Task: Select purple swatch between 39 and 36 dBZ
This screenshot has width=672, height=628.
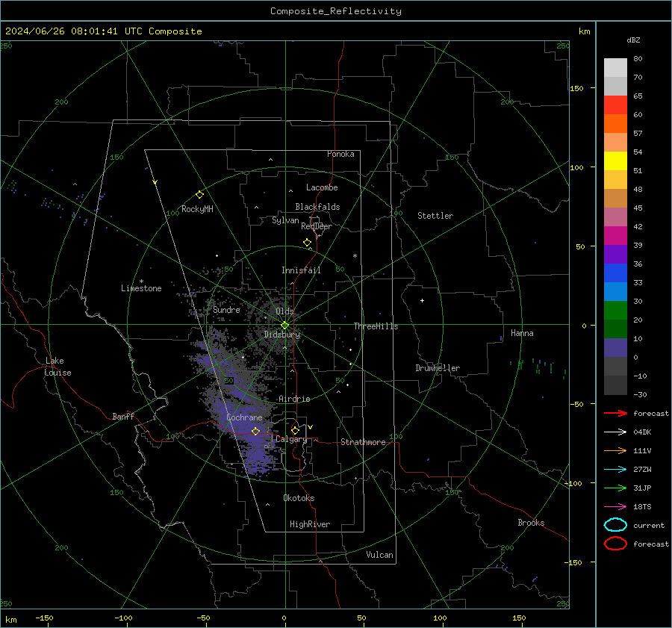Action: point(615,254)
